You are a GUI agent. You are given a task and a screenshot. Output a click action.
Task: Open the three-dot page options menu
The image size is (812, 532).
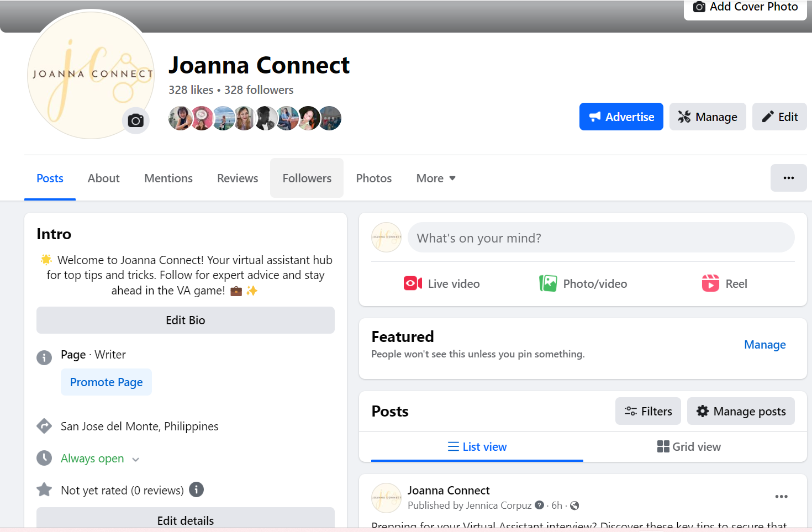788,178
